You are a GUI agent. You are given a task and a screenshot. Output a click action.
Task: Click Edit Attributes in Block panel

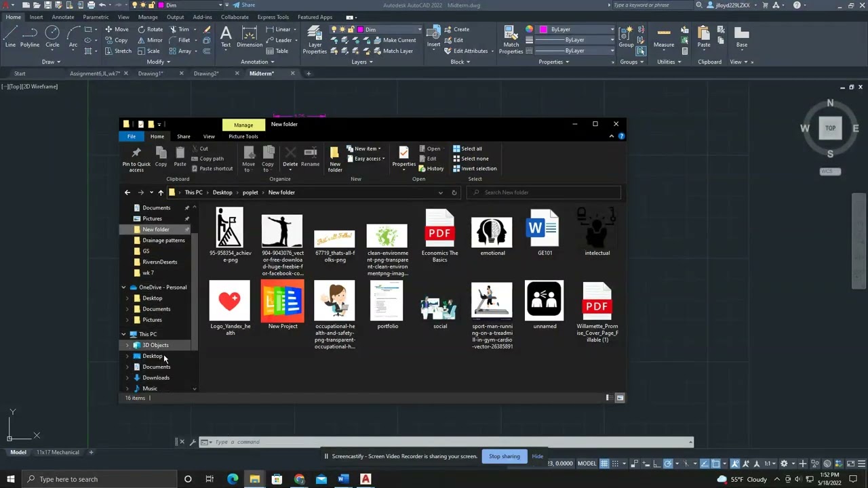466,51
